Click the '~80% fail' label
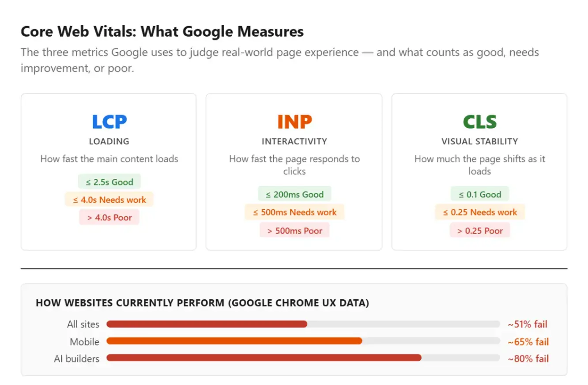Viewport: 588px width, 385px height. 528,359
